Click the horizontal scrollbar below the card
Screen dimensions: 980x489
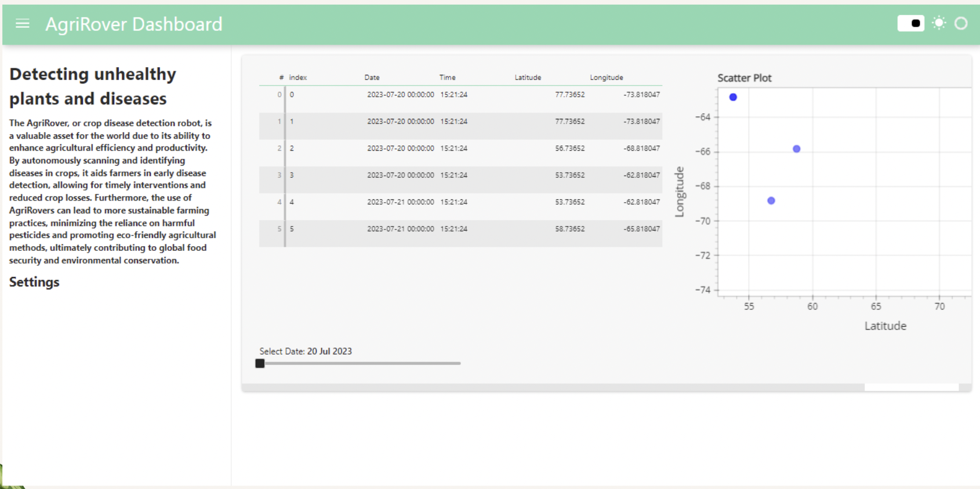click(910, 387)
